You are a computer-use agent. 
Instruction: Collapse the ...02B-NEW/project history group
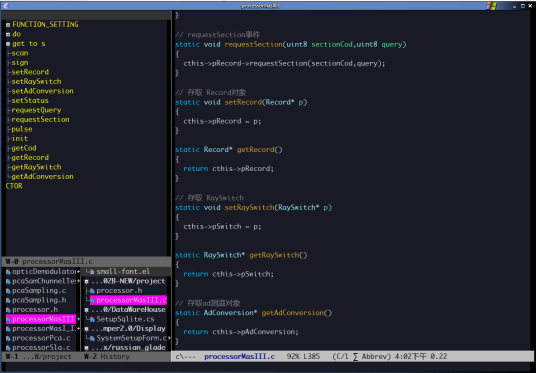point(86,282)
